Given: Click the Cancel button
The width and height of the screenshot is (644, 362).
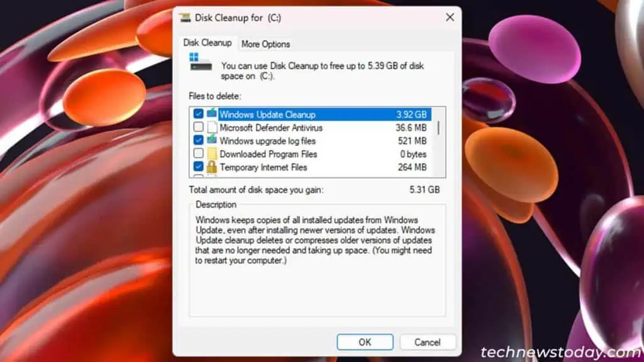Looking at the screenshot, I should tap(427, 342).
